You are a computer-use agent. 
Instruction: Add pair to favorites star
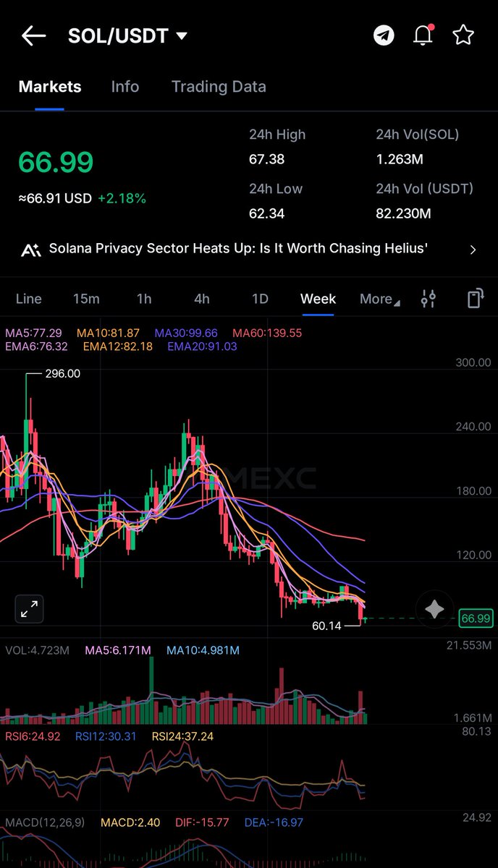[x=463, y=35]
